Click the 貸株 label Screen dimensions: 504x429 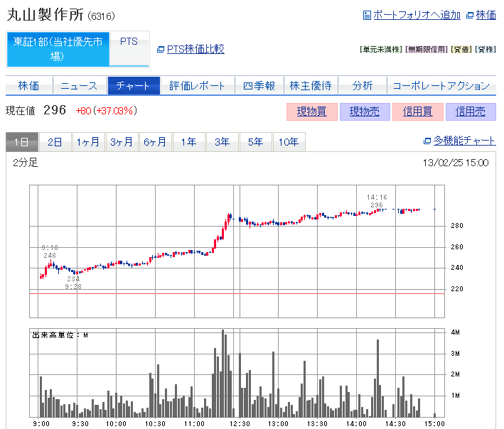point(486,50)
